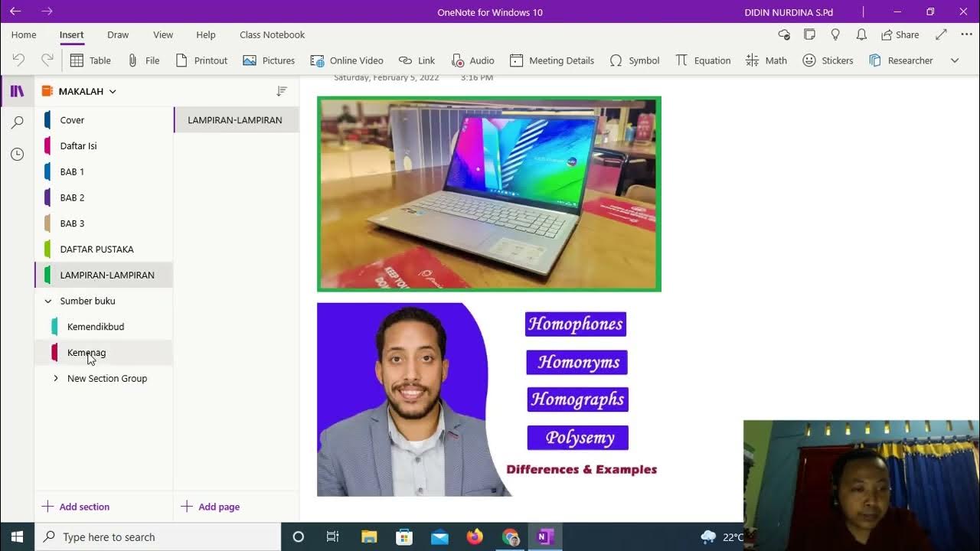Expand the ribbon overflow chevron
The image size is (980, 551).
point(955,60)
